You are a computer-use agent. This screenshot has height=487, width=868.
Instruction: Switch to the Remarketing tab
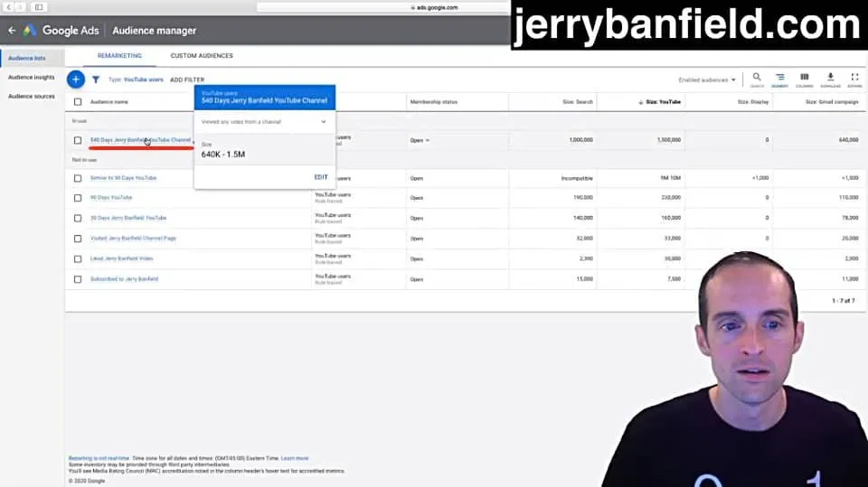(119, 56)
